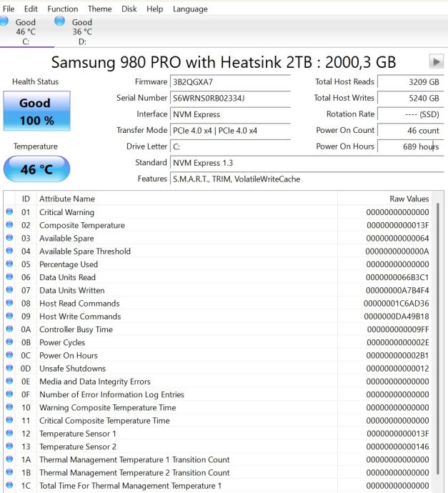Open the Theme menu
The image size is (448, 493).
point(99,9)
